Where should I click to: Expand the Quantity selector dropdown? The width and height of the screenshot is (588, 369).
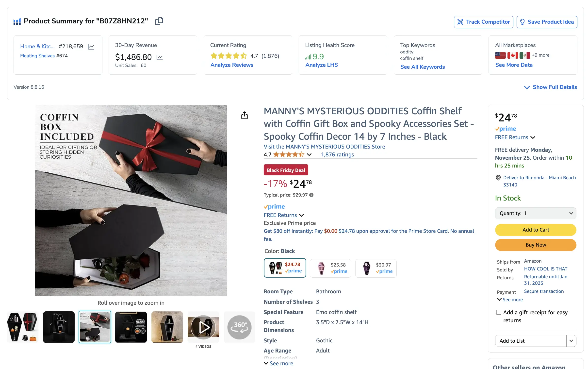click(x=536, y=213)
